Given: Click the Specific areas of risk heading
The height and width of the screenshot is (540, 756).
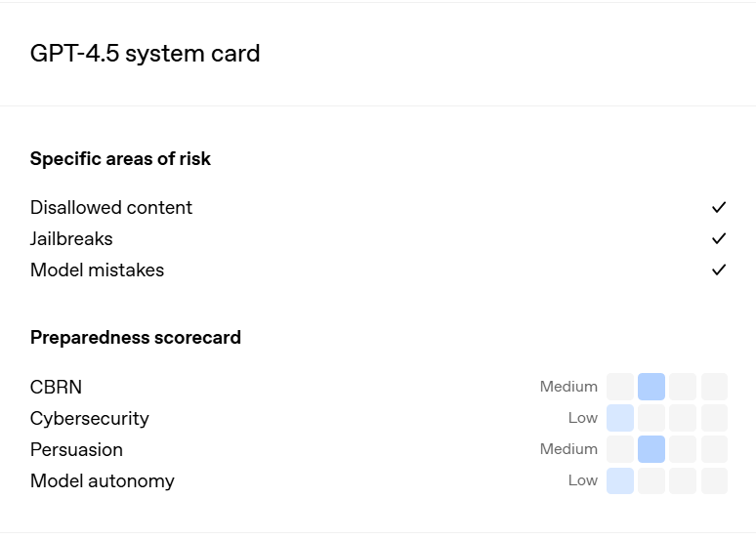Looking at the screenshot, I should (x=120, y=158).
